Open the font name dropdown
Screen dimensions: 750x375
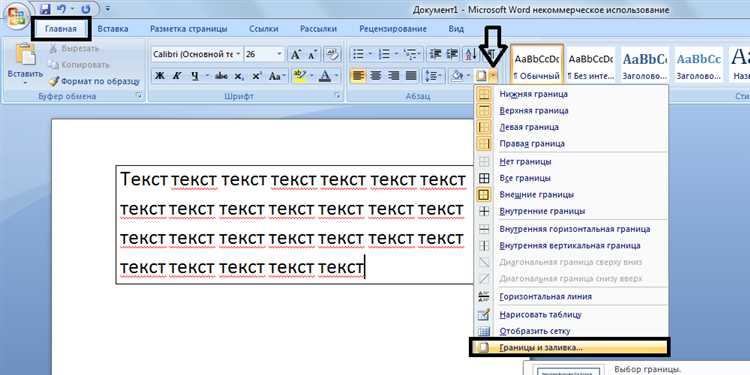tap(238, 54)
